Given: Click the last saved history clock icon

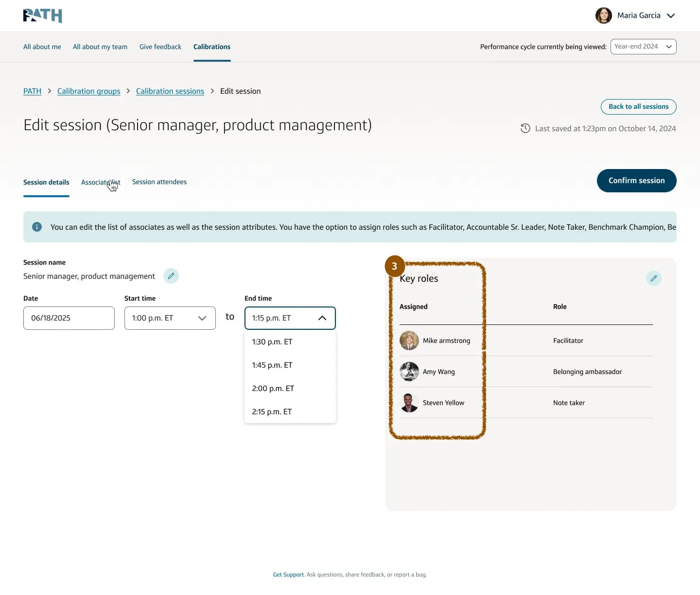Looking at the screenshot, I should pos(525,128).
